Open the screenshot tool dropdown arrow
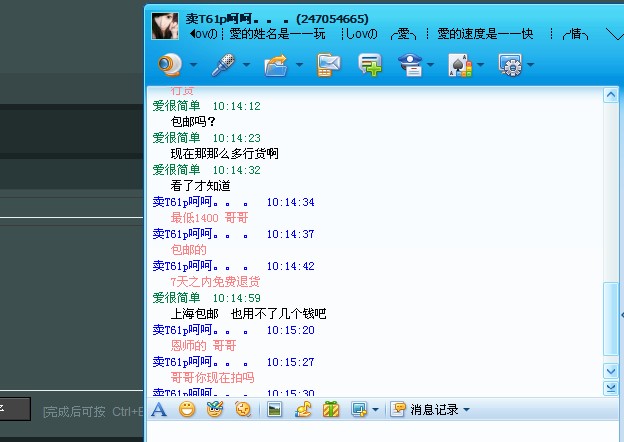 click(376, 409)
